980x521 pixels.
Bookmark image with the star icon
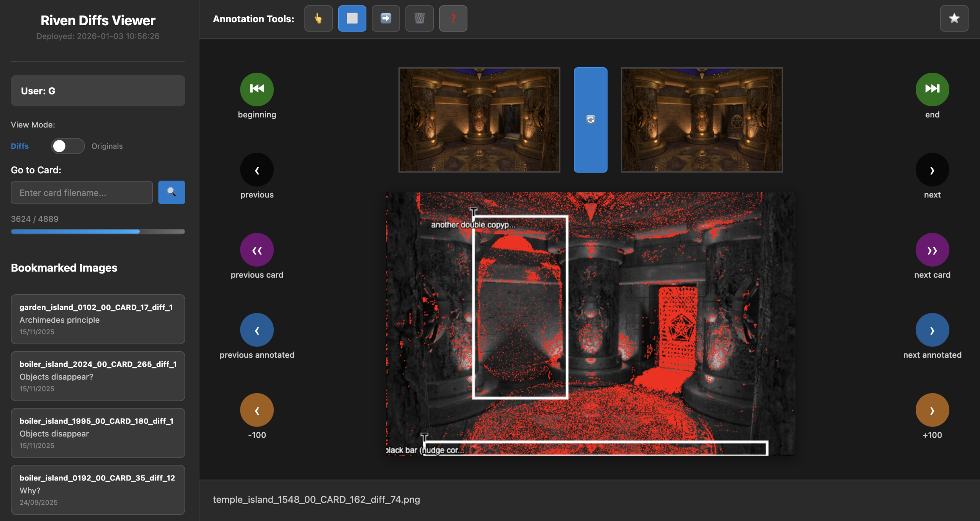954,18
